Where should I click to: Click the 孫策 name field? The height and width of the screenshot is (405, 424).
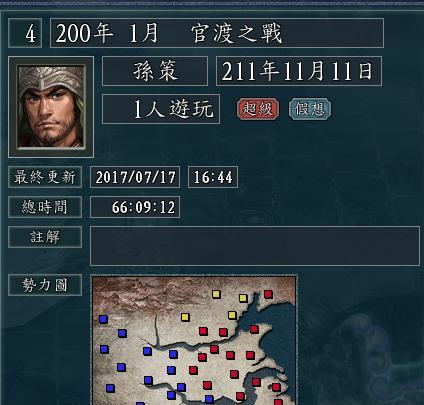[155, 71]
